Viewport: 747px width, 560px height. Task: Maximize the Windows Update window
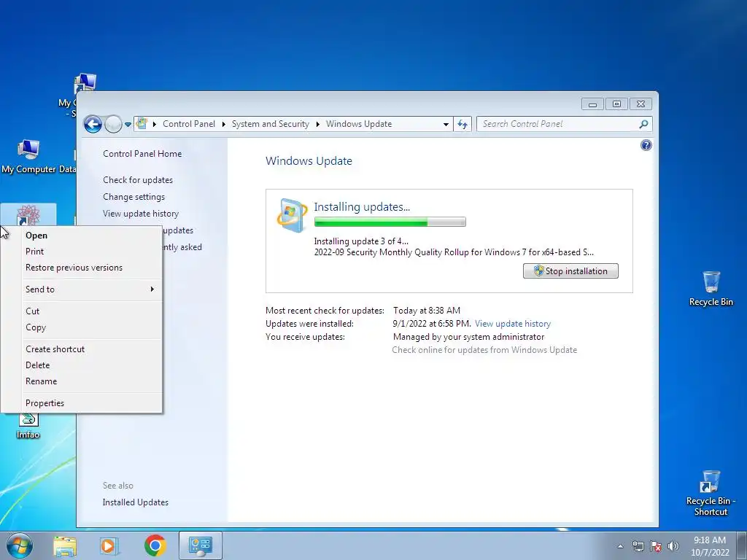[x=616, y=104]
